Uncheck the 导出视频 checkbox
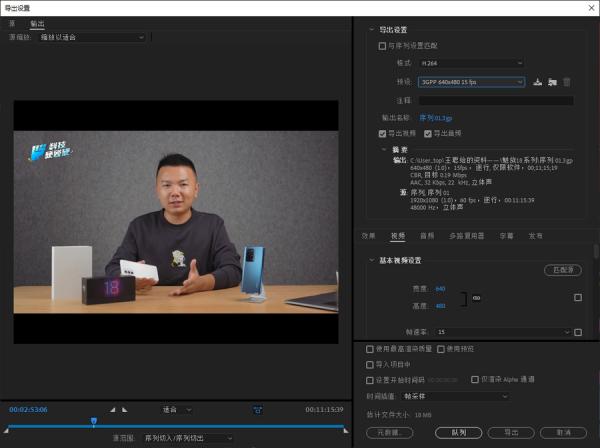The width and height of the screenshot is (600, 448). [382, 132]
